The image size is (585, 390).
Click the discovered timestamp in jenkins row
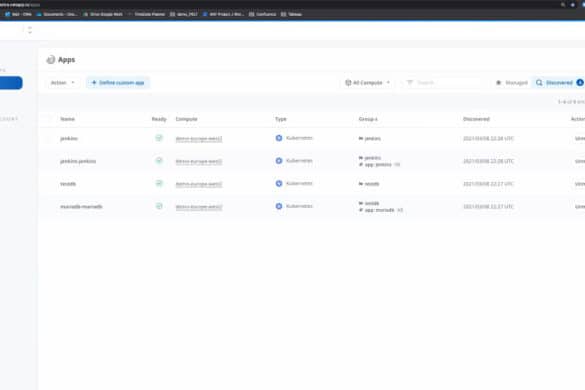(x=488, y=138)
